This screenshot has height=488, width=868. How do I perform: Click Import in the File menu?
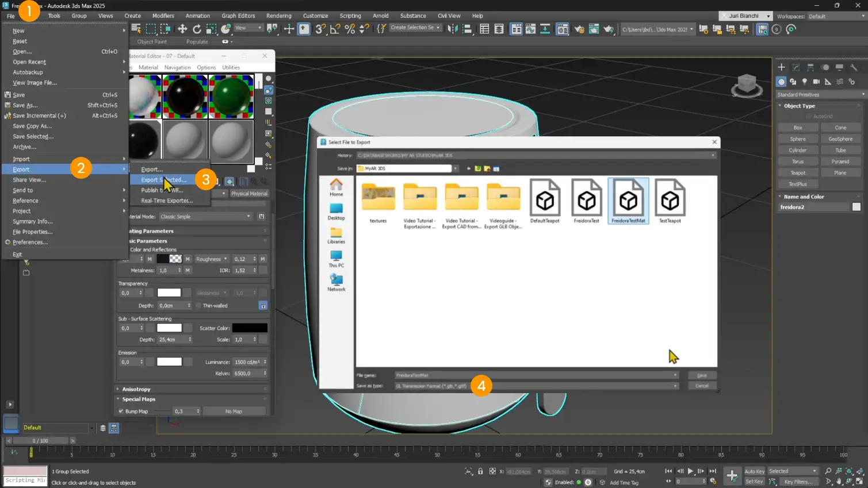(21, 159)
